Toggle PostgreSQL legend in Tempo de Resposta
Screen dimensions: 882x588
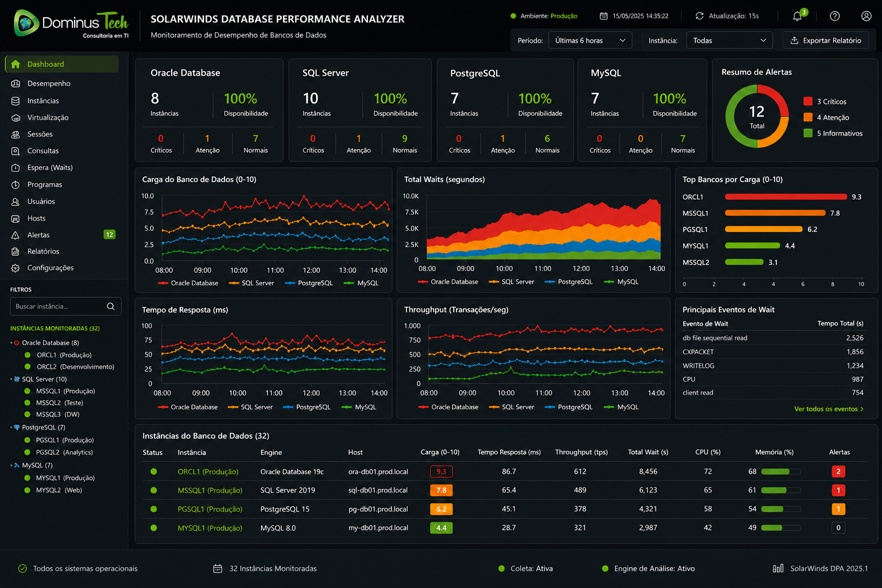pos(307,407)
